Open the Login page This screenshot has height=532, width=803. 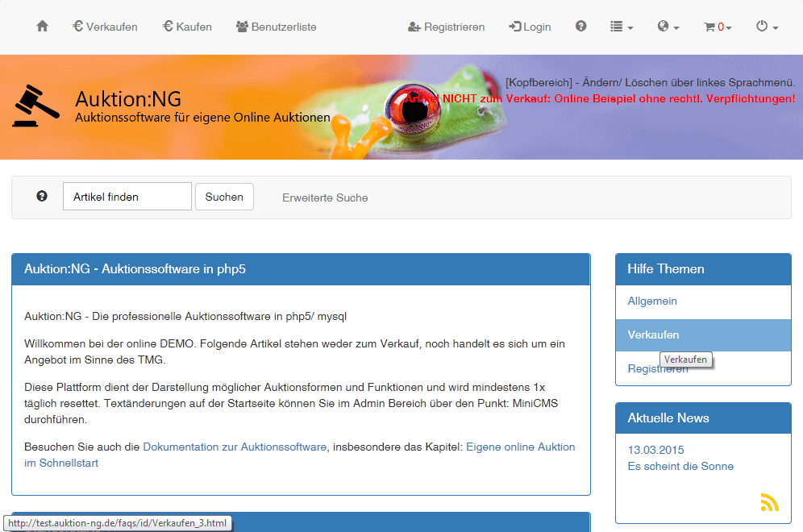point(530,27)
